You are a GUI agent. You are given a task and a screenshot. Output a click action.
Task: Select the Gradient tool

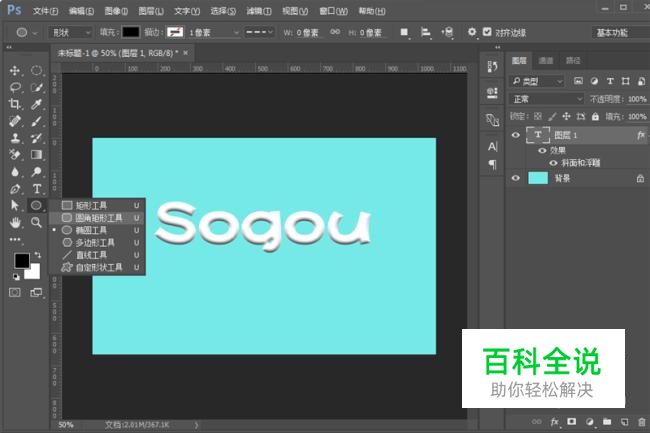click(x=36, y=155)
